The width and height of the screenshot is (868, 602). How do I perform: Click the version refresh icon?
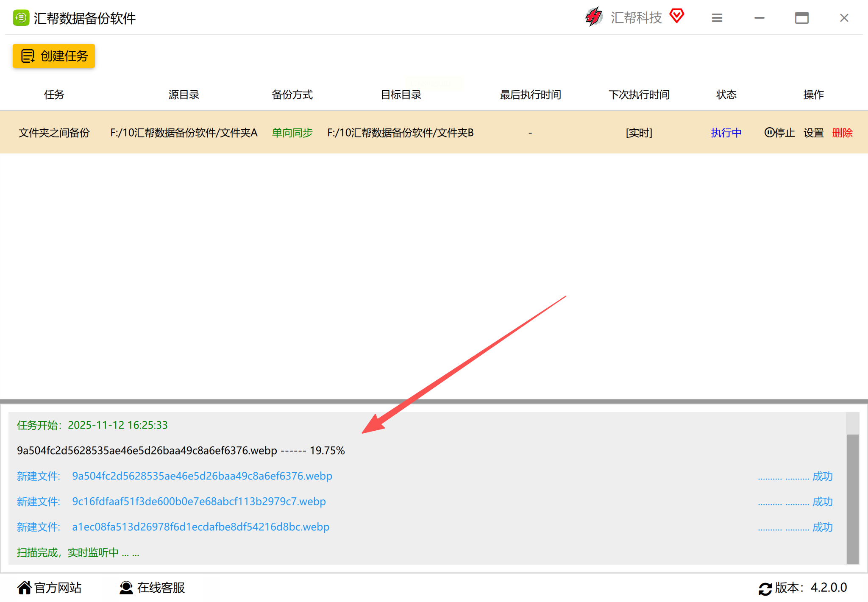pos(765,588)
